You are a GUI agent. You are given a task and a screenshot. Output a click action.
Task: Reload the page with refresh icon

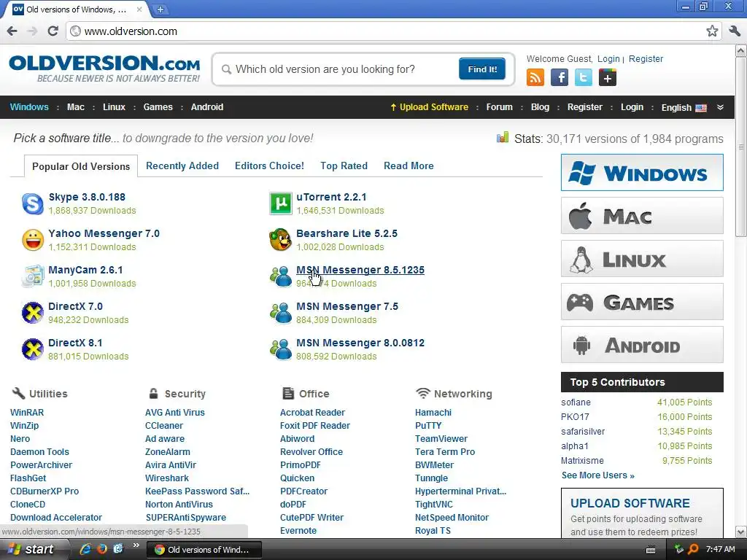[x=53, y=31]
